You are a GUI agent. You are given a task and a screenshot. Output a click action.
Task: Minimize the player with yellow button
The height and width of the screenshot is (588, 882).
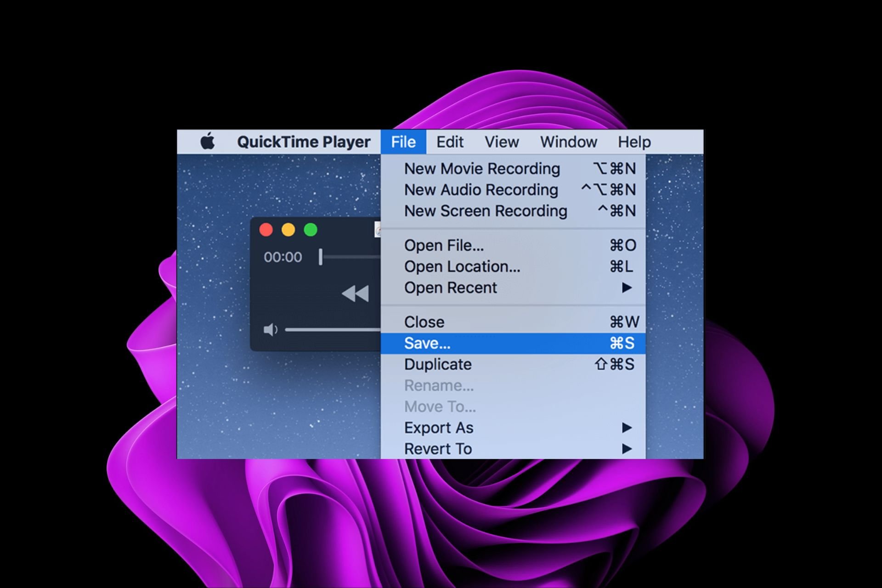pos(288,230)
